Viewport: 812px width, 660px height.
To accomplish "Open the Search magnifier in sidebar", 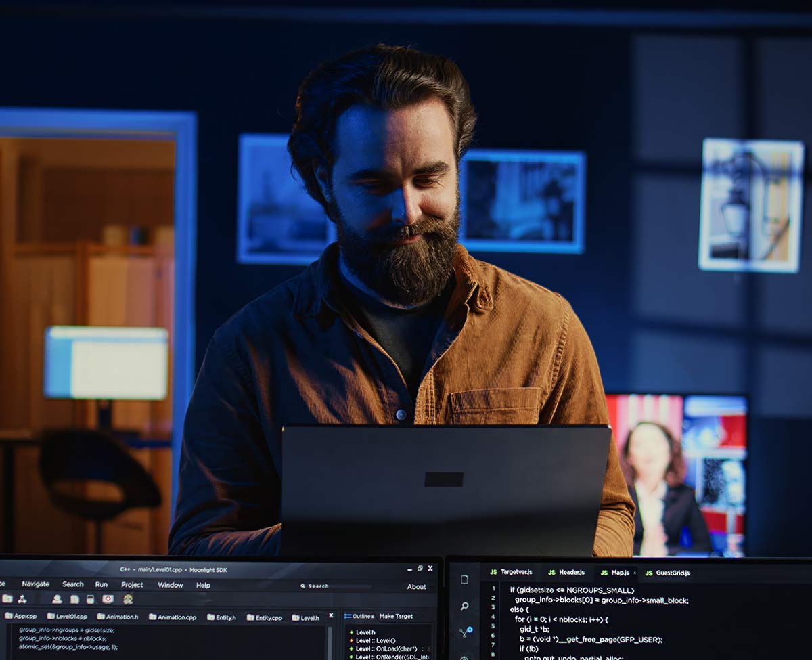I will [464, 606].
